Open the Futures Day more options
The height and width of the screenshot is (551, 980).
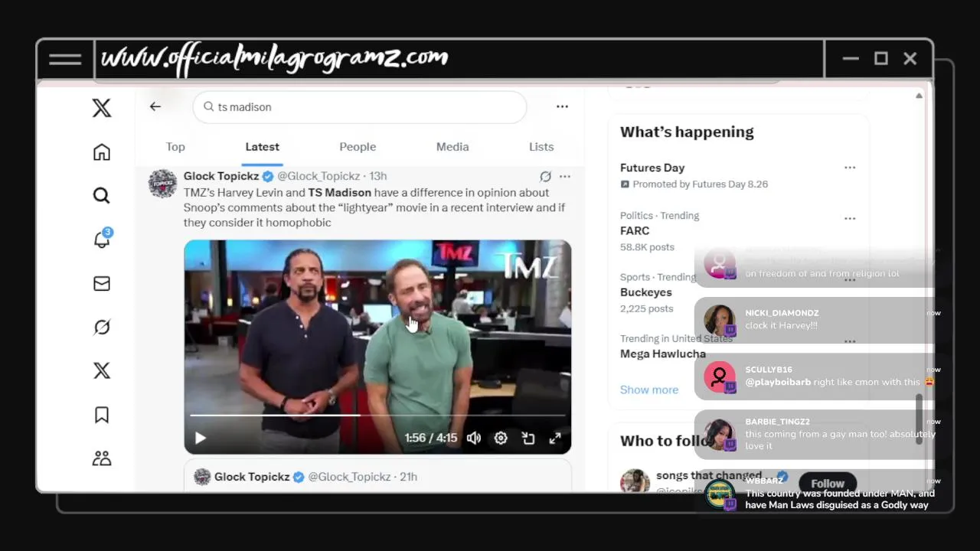pos(850,168)
